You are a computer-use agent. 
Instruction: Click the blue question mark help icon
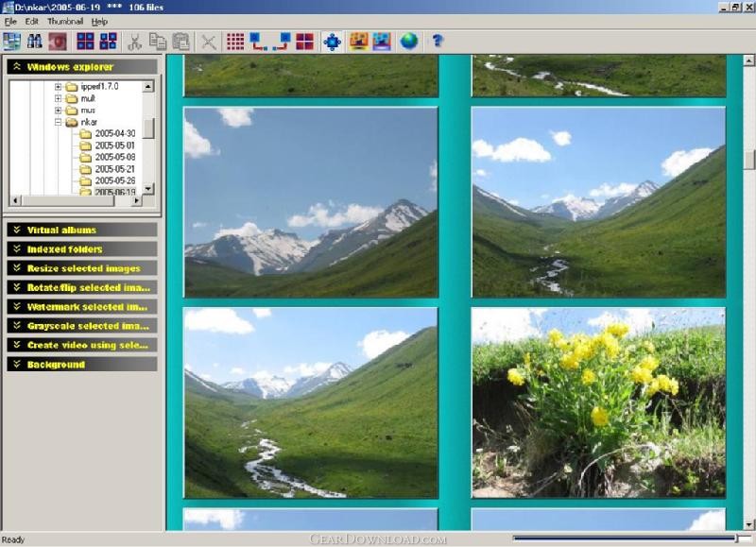tap(438, 41)
